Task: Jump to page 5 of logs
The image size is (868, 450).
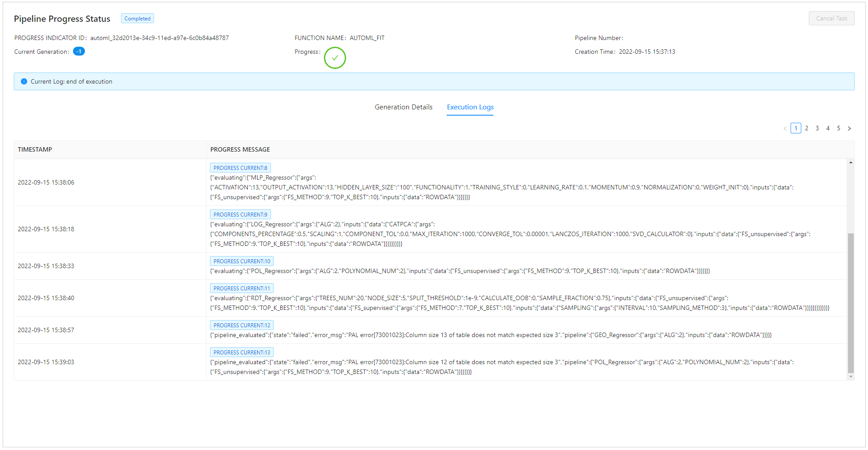Action: point(838,128)
